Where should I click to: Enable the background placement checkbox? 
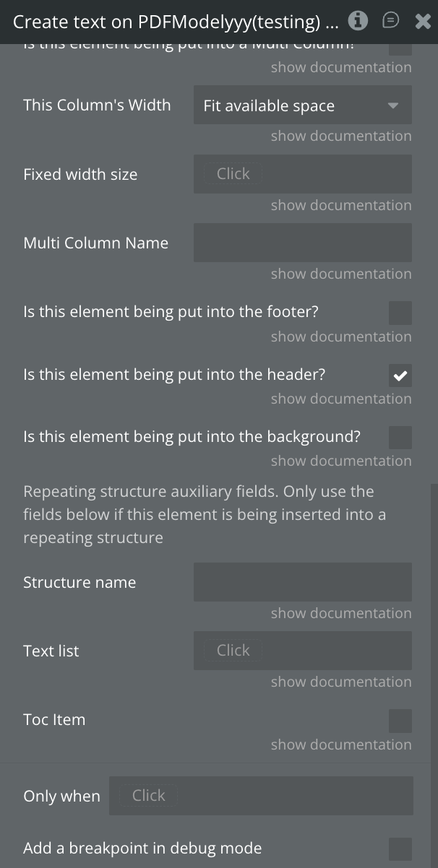point(400,438)
